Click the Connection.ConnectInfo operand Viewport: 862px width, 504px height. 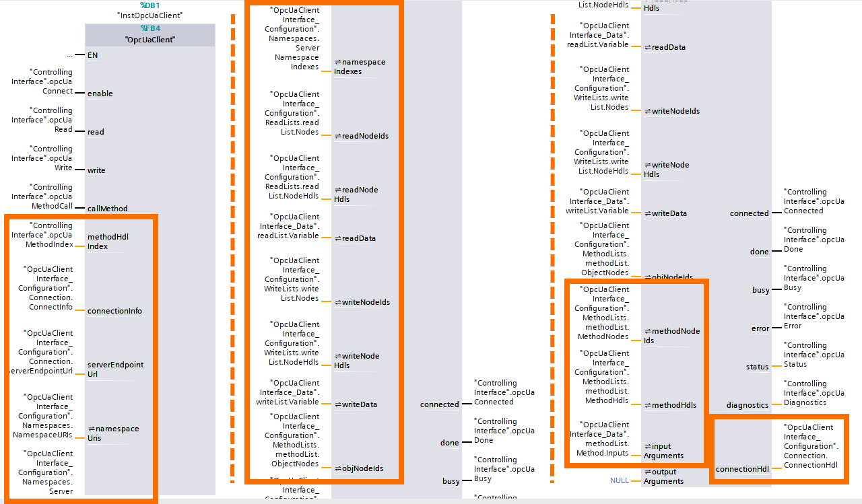point(47,288)
